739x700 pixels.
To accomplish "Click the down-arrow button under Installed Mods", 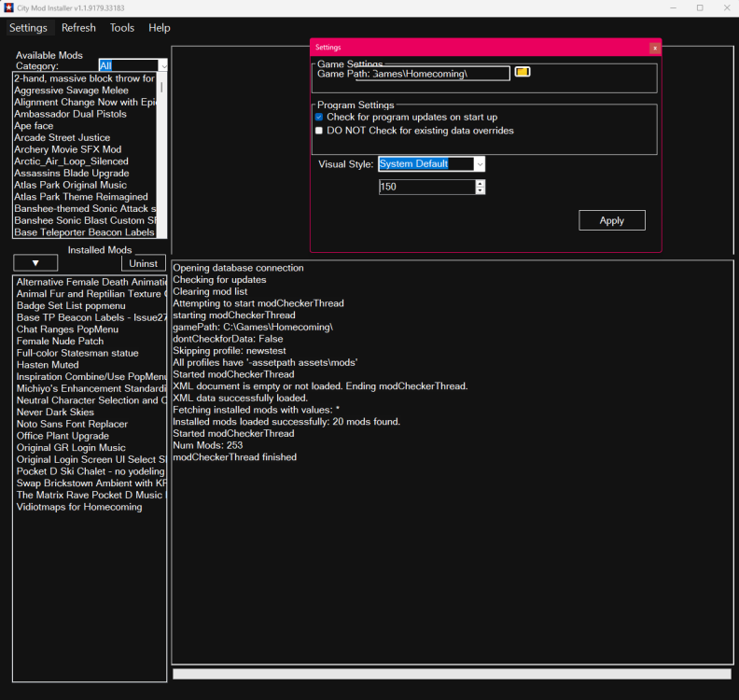I will (35, 263).
